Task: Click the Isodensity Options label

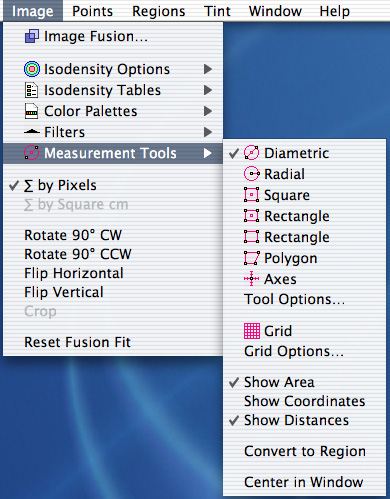Action: coord(107,70)
